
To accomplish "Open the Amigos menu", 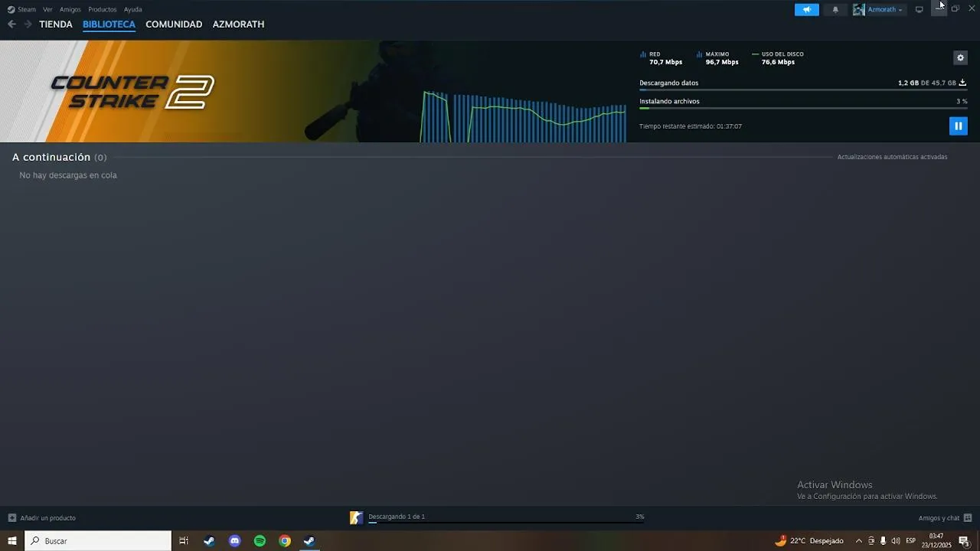I will pos(70,9).
